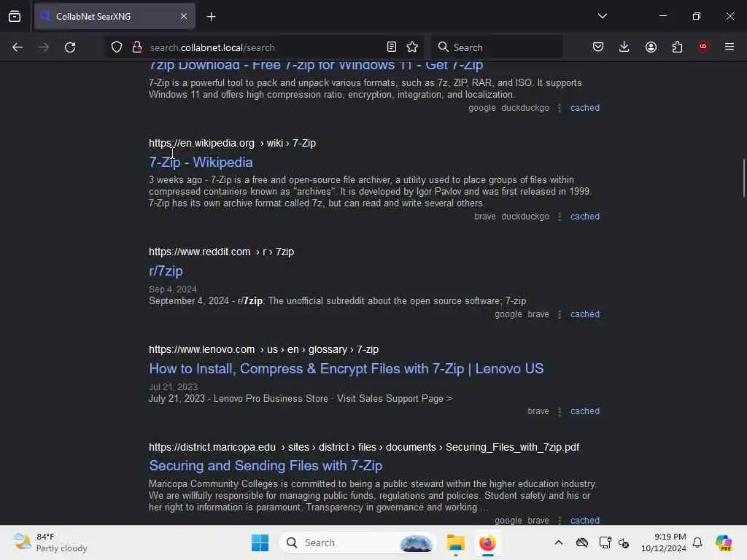The height and width of the screenshot is (560, 747).
Task: Open cached link for Wikipedia result
Action: 585,216
